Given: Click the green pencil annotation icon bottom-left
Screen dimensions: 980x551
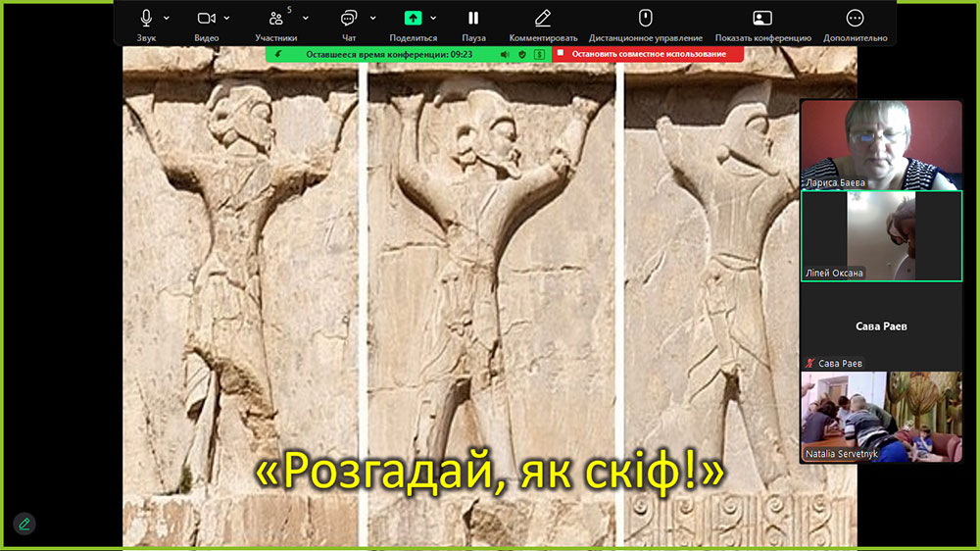Looking at the screenshot, I should [x=24, y=524].
